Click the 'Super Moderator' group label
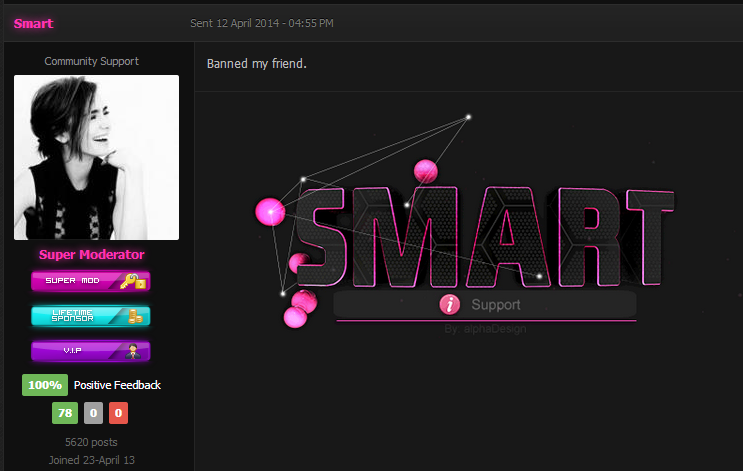 [91, 254]
